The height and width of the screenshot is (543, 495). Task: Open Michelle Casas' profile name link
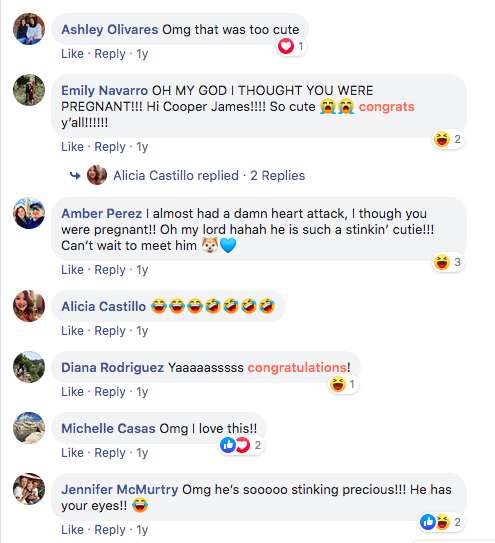108,428
